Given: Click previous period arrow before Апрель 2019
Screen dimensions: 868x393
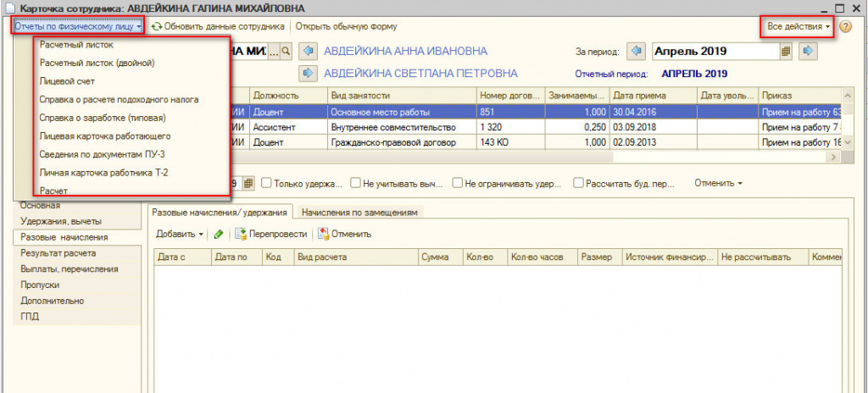Looking at the screenshot, I should click(x=637, y=52).
